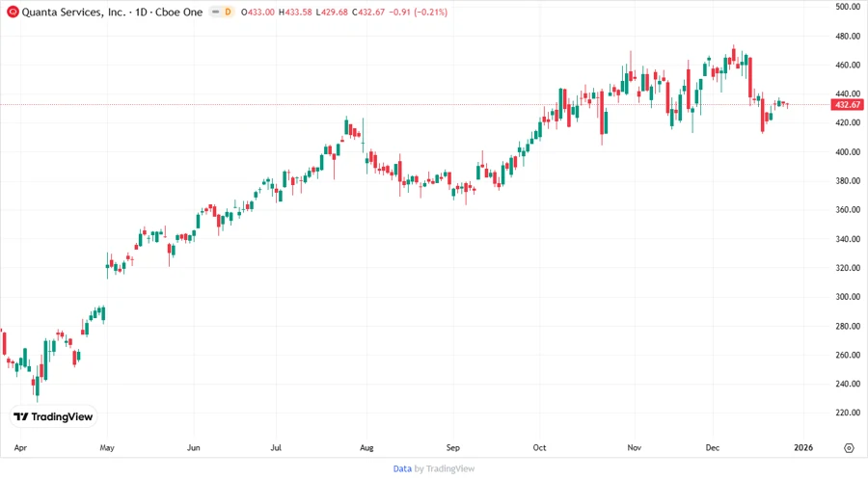Click the close value C432.67

368,13
